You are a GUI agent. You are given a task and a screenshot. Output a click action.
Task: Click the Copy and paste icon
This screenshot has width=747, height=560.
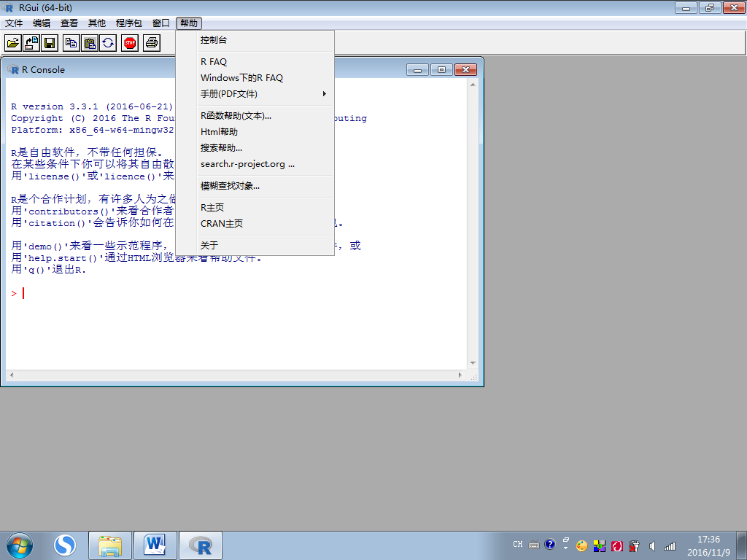pyautogui.click(x=108, y=43)
